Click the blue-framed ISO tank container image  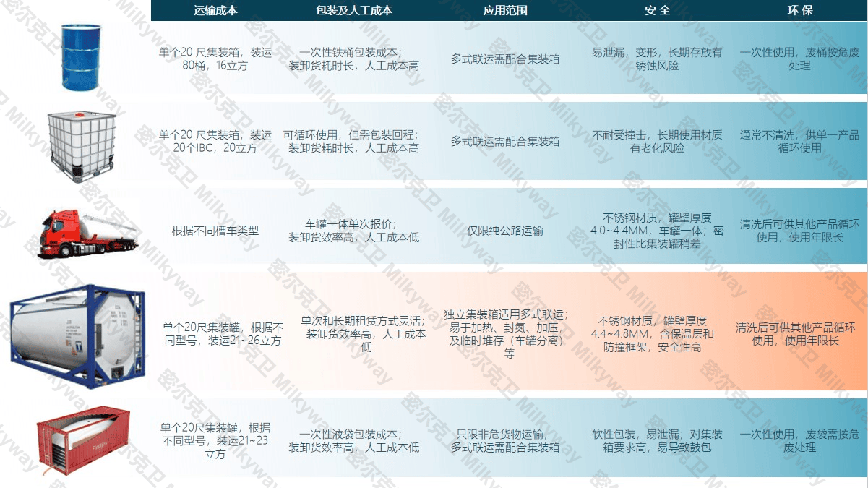pos(76,337)
